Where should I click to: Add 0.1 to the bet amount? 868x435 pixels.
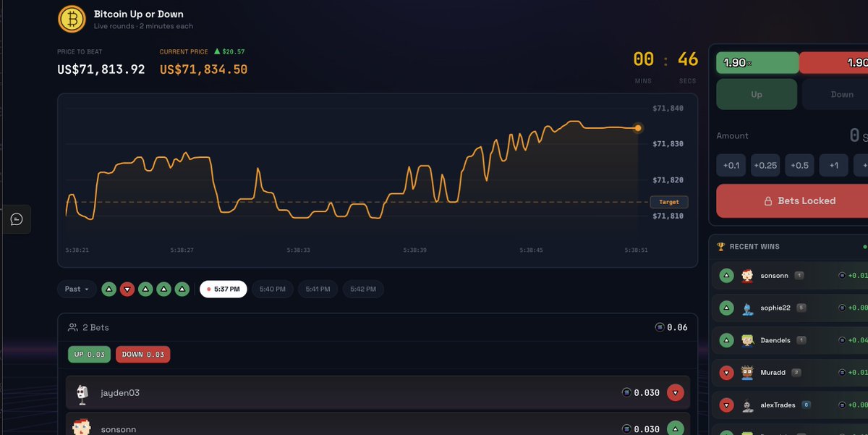731,165
